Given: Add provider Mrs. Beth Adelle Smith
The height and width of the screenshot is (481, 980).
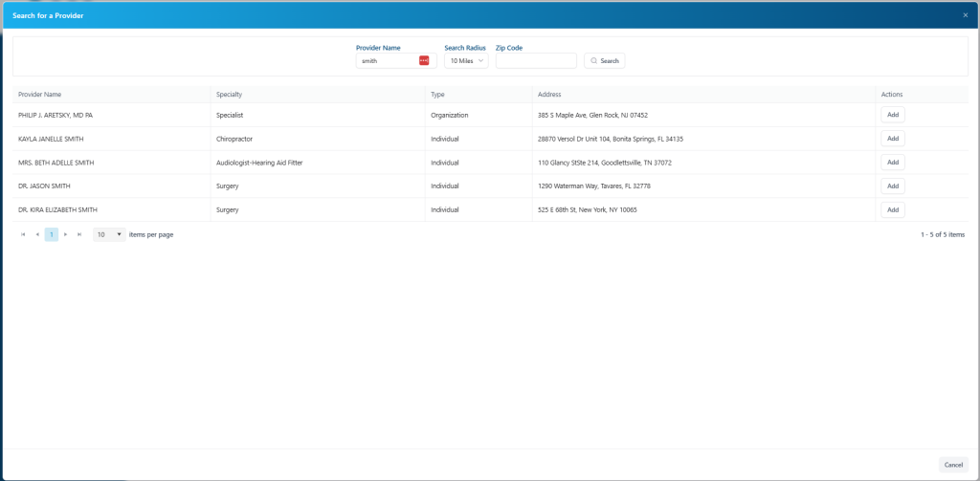Looking at the screenshot, I should [x=892, y=163].
